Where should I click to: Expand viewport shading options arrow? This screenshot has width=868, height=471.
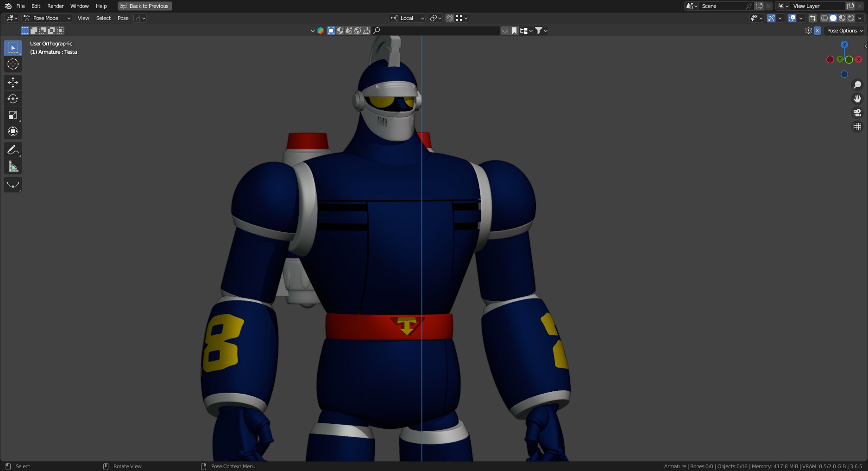tap(860, 18)
